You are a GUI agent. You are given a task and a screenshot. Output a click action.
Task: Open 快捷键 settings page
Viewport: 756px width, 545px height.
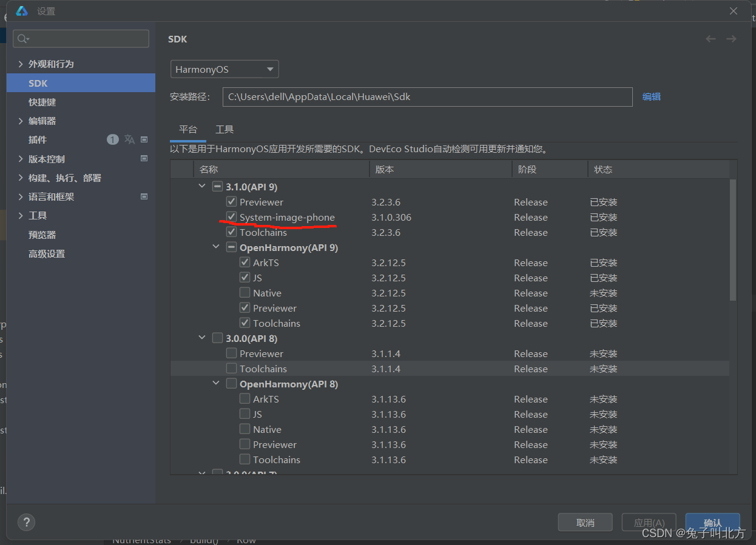pos(42,102)
